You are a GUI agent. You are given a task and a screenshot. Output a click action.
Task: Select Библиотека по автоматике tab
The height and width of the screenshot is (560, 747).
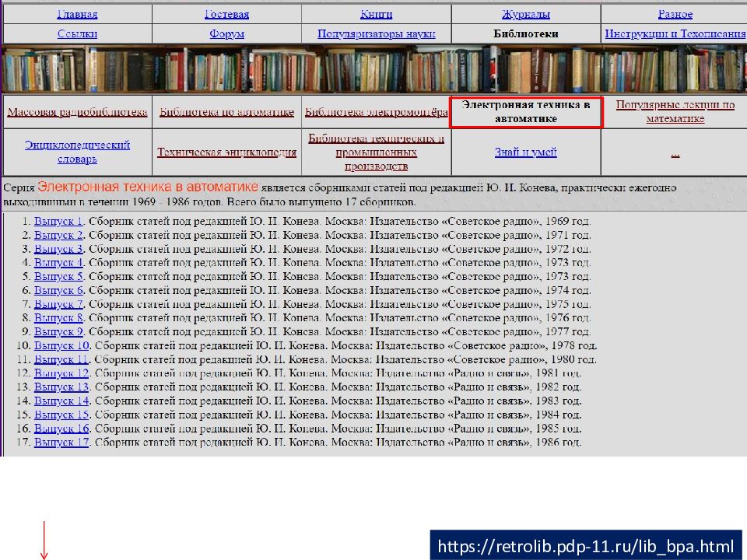point(226,113)
